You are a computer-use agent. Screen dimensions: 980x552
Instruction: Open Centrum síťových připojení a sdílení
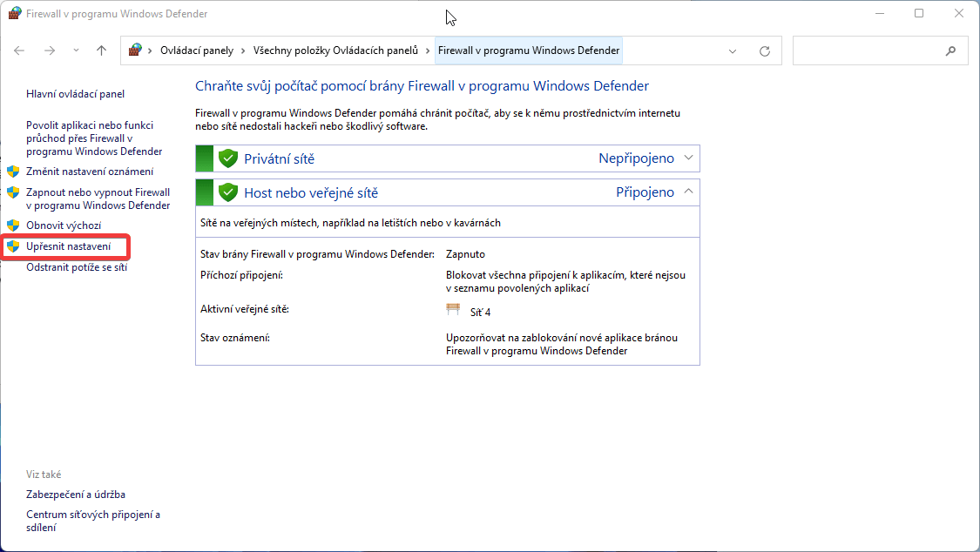[93, 521]
